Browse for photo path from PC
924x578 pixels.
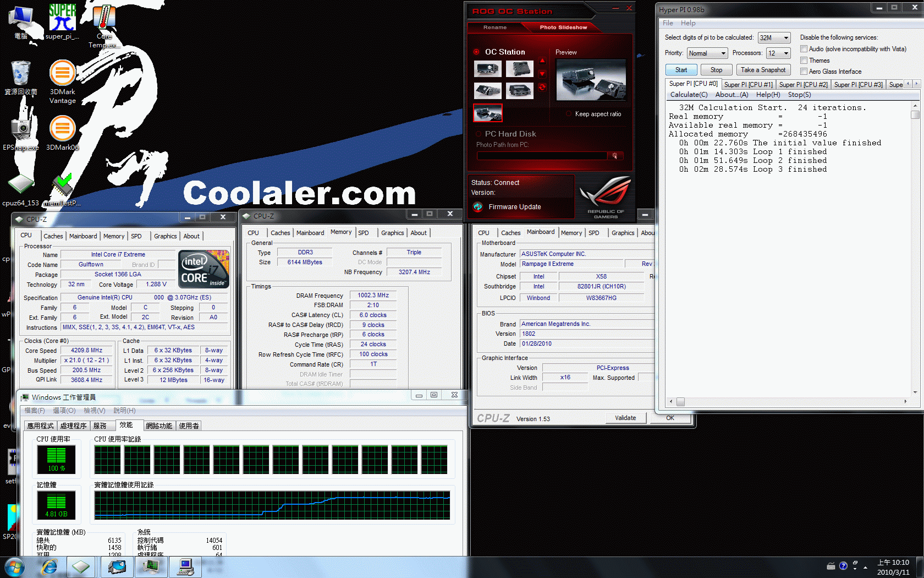tap(615, 156)
